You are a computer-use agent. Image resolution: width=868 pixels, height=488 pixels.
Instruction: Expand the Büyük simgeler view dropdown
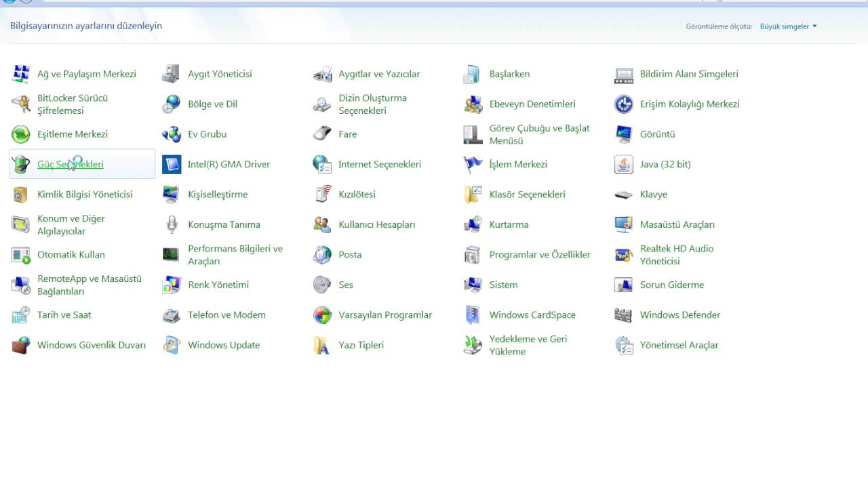tap(788, 26)
